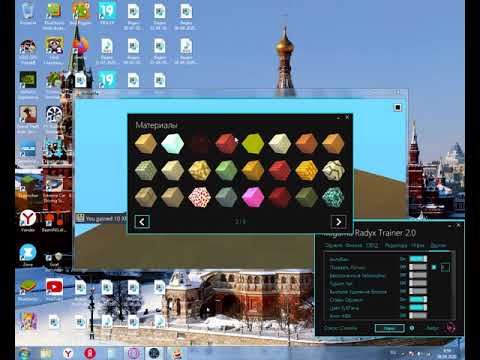The image size is (480, 360).
Task: Go to next page of Материалы
Action: tap(338, 222)
